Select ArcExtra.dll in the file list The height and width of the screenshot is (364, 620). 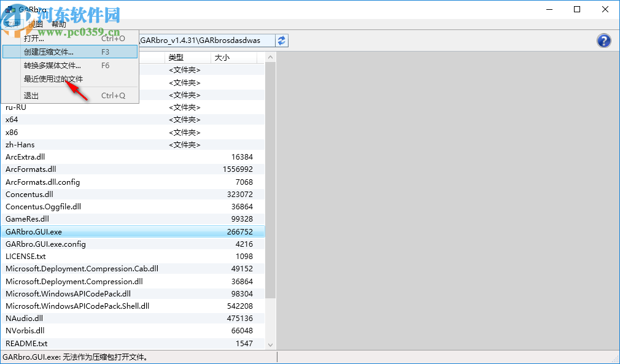pos(133,157)
